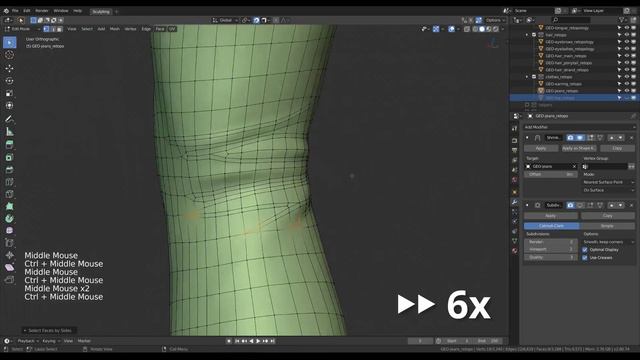The width and height of the screenshot is (640, 360).
Task: Select the Poly Build tool
Action: [9, 207]
